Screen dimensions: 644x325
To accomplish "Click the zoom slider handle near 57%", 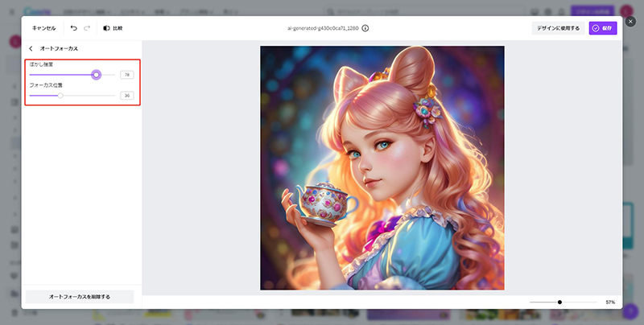I will click(x=559, y=302).
